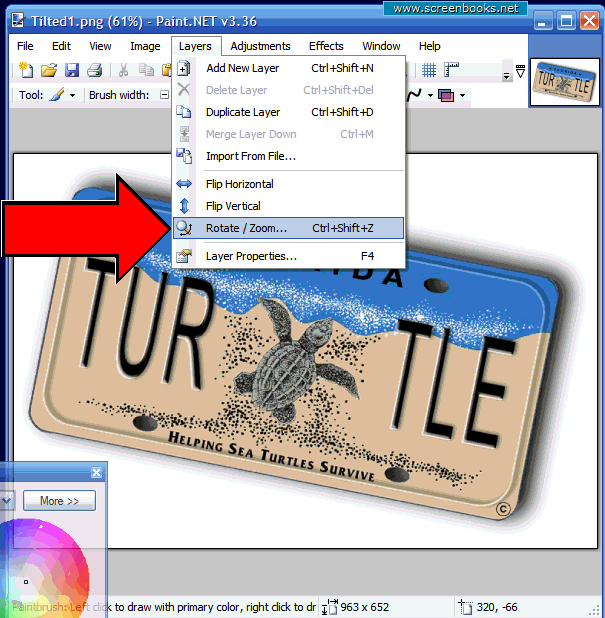Open the Effects menu
Image resolution: width=605 pixels, height=618 pixels.
click(x=326, y=46)
